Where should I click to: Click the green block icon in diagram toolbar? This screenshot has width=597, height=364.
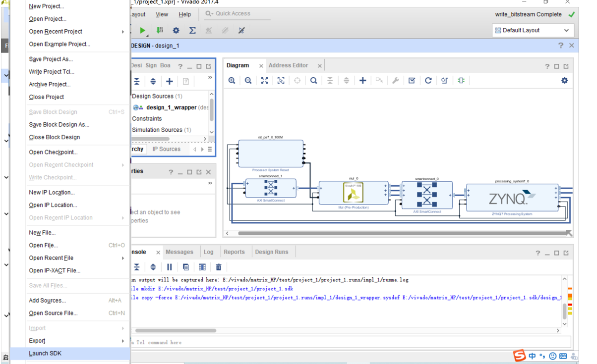click(x=461, y=80)
